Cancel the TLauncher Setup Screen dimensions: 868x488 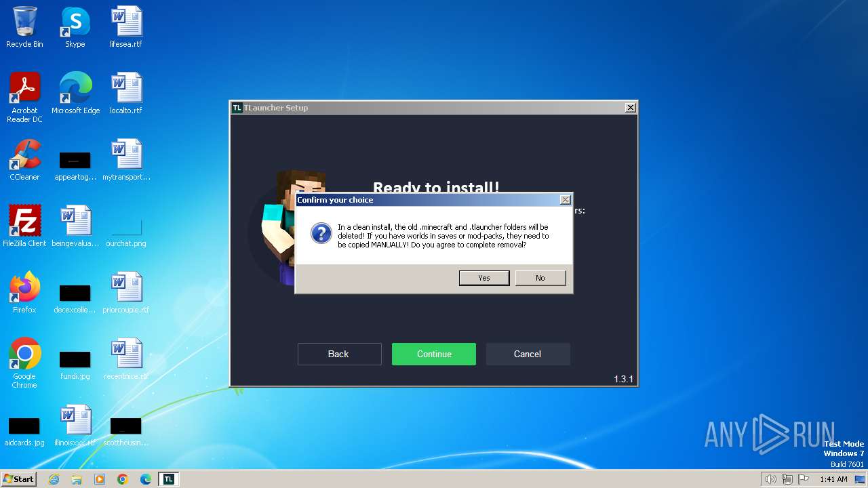(528, 354)
